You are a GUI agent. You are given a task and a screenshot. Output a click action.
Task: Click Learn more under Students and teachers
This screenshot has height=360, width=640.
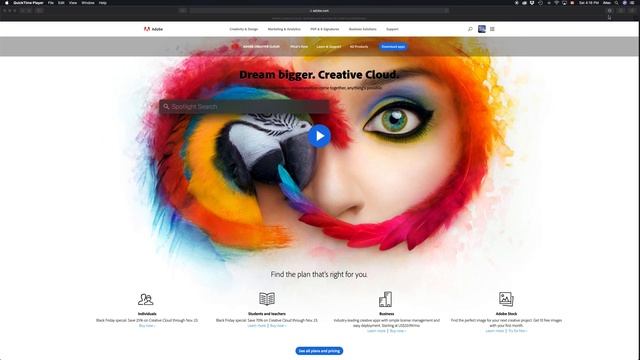(257, 326)
